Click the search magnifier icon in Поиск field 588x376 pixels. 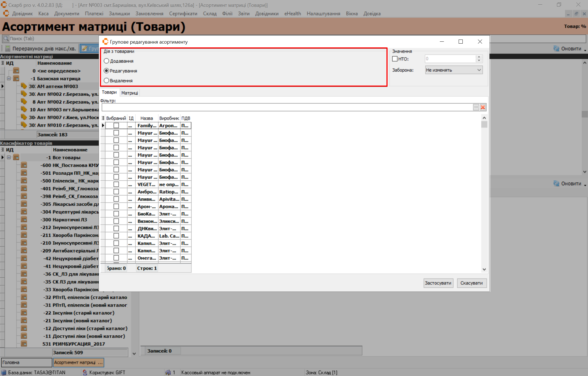(6, 39)
